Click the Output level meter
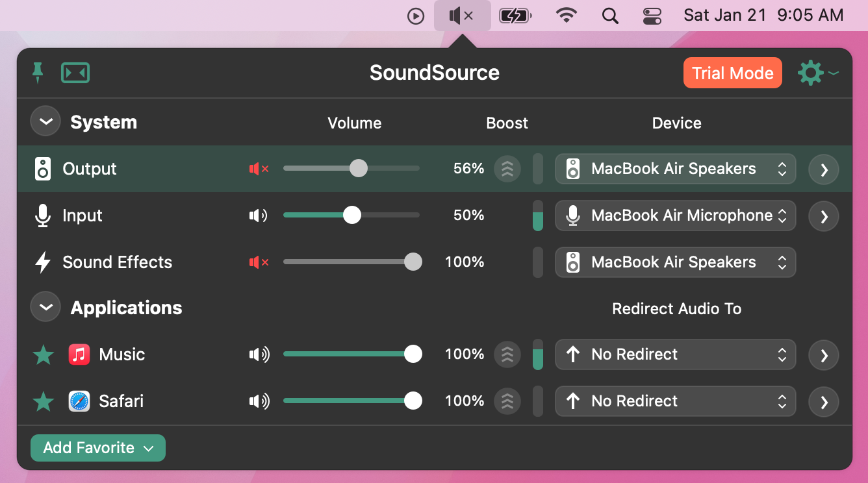This screenshot has width=868, height=483. tap(538, 169)
